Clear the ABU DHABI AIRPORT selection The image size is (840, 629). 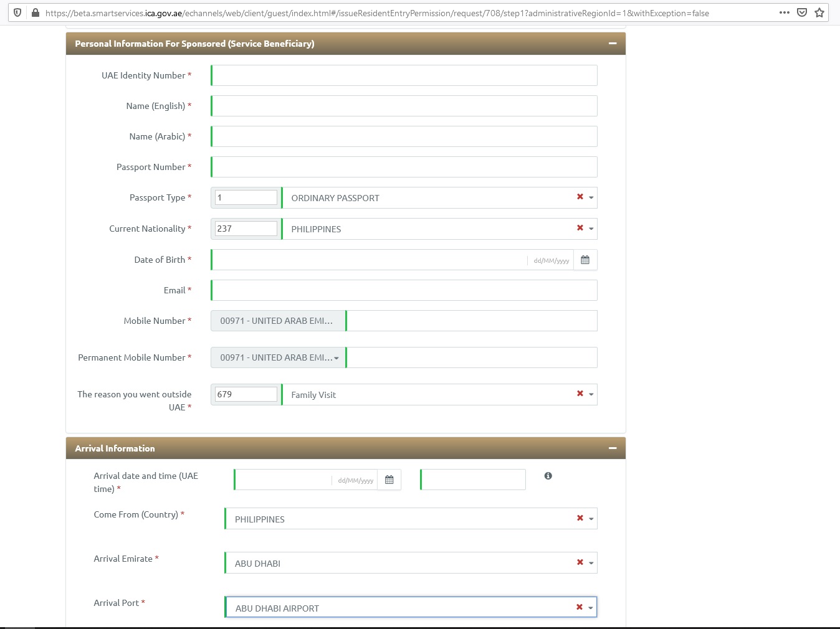[579, 607]
